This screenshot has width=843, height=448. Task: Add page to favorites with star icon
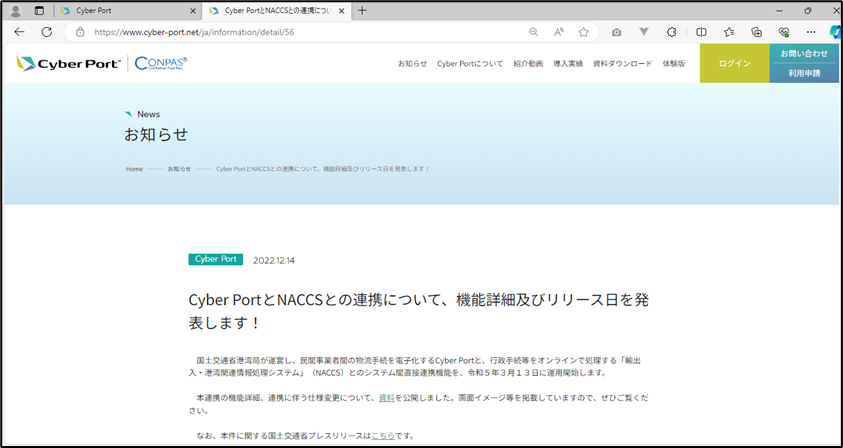pos(583,32)
